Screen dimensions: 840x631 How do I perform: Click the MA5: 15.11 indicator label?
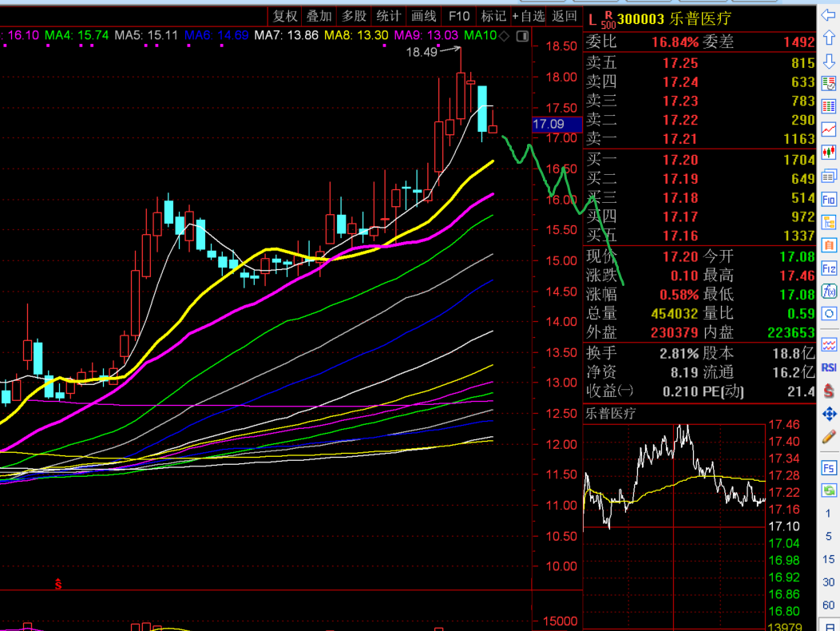click(x=146, y=35)
